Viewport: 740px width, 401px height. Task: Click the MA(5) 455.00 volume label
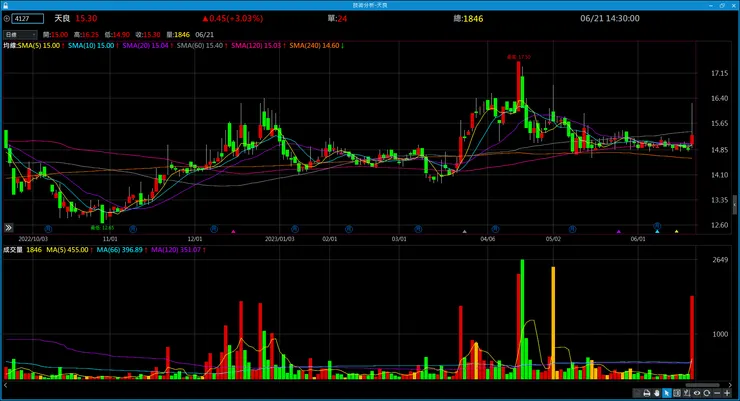click(69, 250)
